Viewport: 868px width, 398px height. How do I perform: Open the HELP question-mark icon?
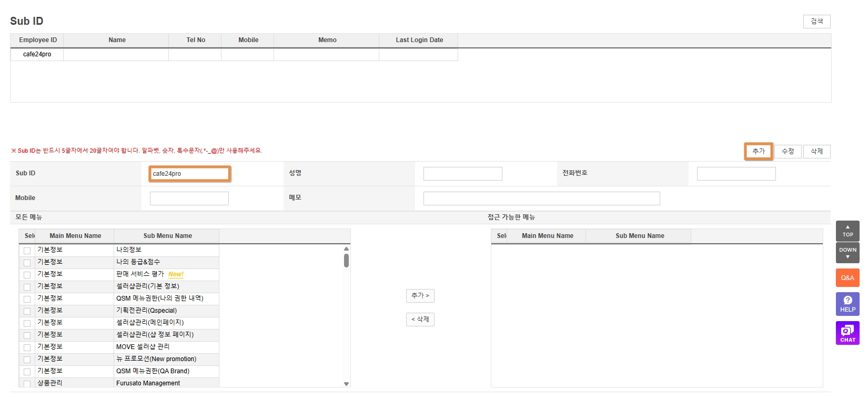click(847, 304)
